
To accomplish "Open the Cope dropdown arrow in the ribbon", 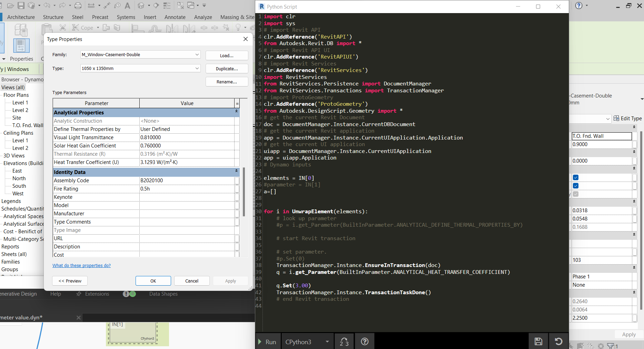I will point(98,28).
